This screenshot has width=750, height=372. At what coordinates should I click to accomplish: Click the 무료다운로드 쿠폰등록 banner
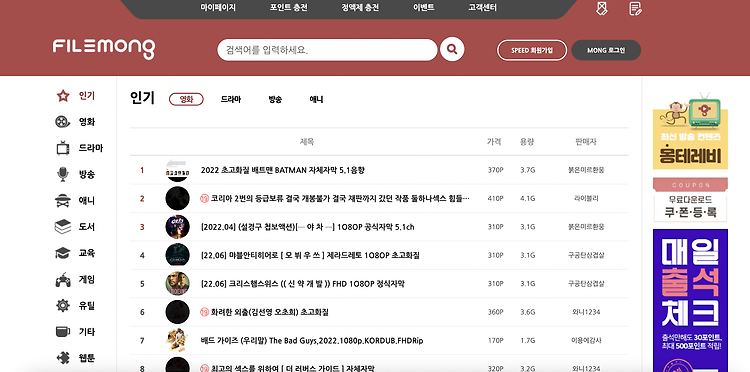690,200
